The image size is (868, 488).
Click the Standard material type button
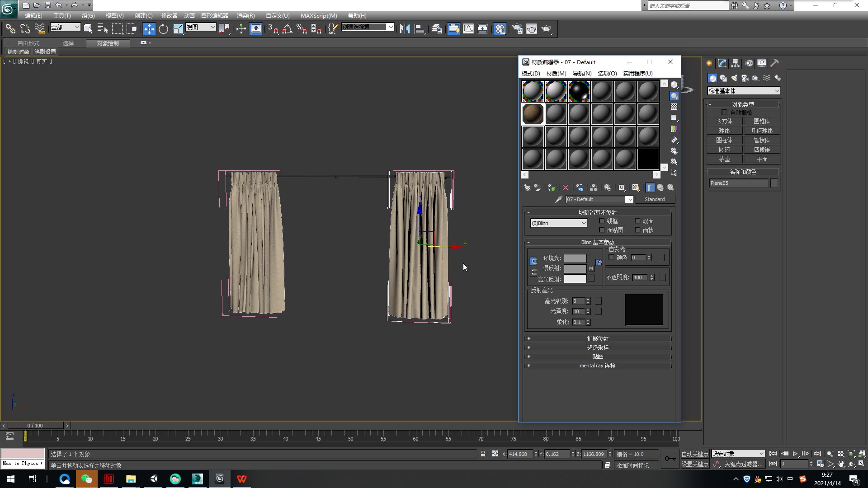pyautogui.click(x=655, y=199)
